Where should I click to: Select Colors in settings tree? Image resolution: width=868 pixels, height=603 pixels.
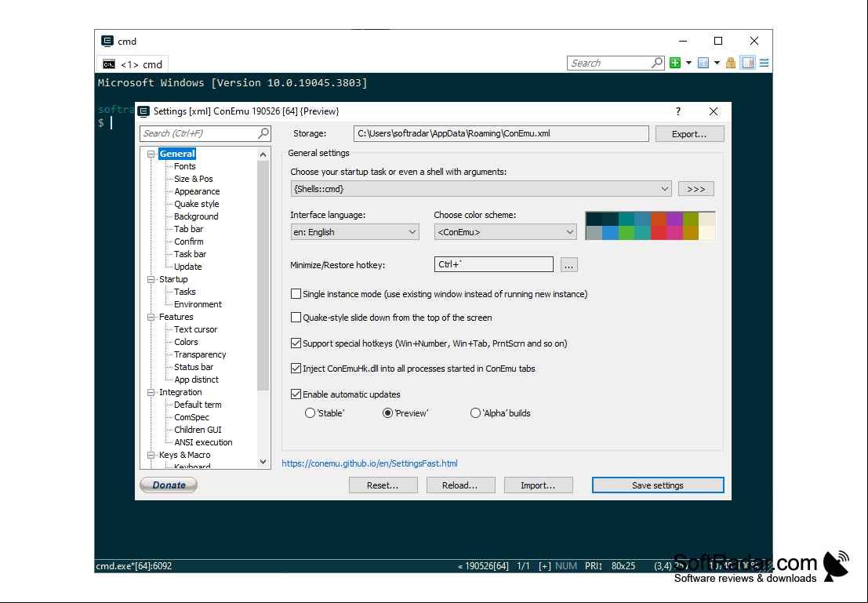click(186, 342)
